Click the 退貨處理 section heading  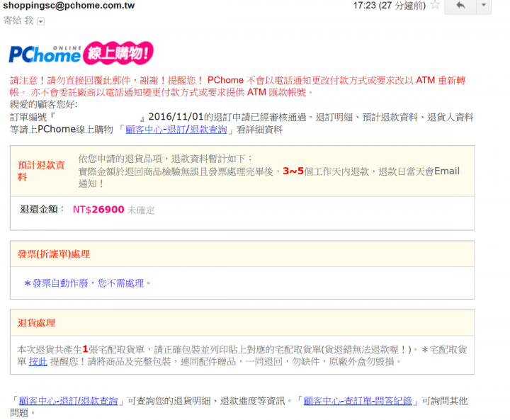(36, 323)
